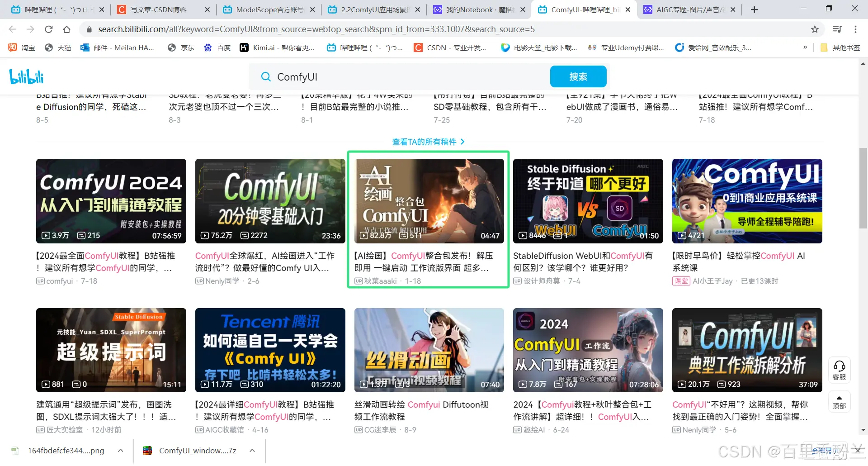Open the 邮件 - Meilan HA bookmark
Viewport: 868px width, 466px height.
coord(117,48)
